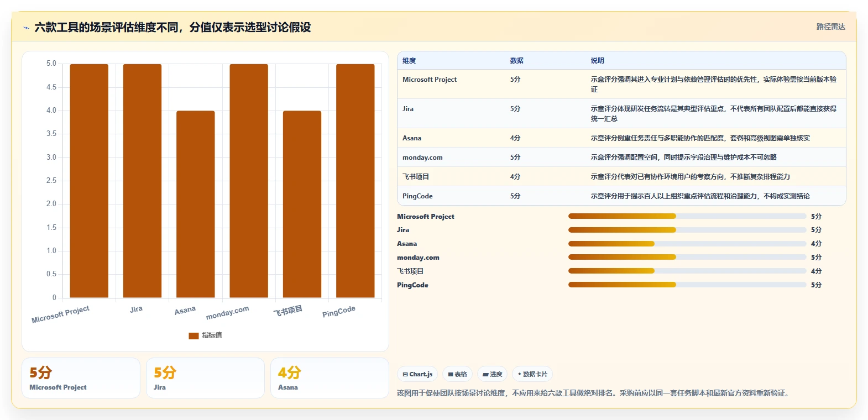This screenshot has height=420, width=868.
Task: Click the Jira description starting 示意评分体现研发任务流转
Action: pos(714,114)
